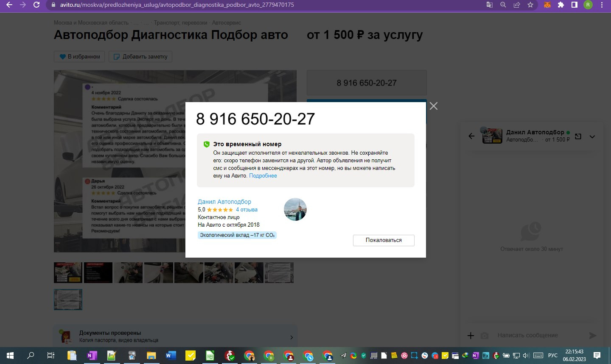Click the camera icon in the chat
The image size is (611, 364).
pos(485,336)
